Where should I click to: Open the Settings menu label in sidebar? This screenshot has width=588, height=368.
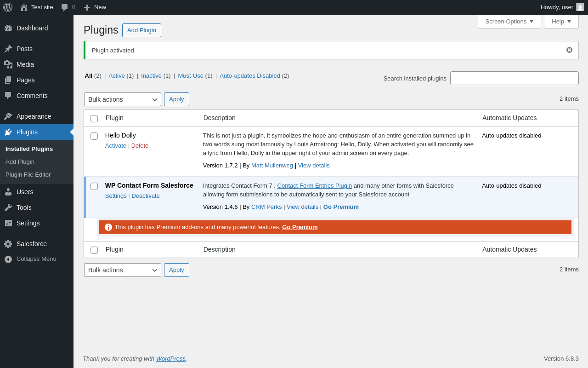[28, 223]
